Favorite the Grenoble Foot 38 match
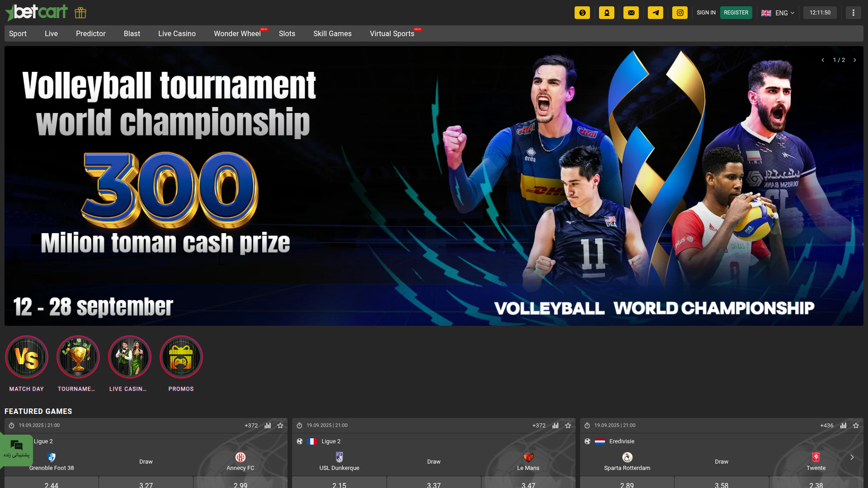Screen dimensions: 868x488 280,425
